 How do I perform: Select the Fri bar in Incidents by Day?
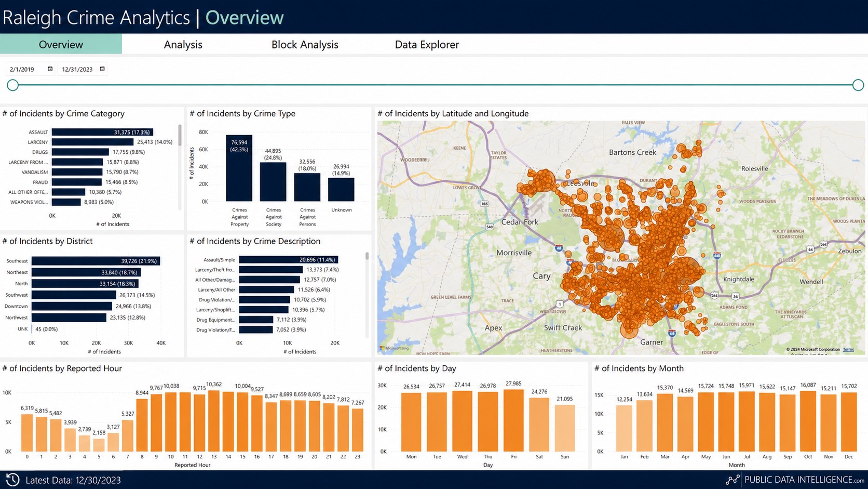513,420
